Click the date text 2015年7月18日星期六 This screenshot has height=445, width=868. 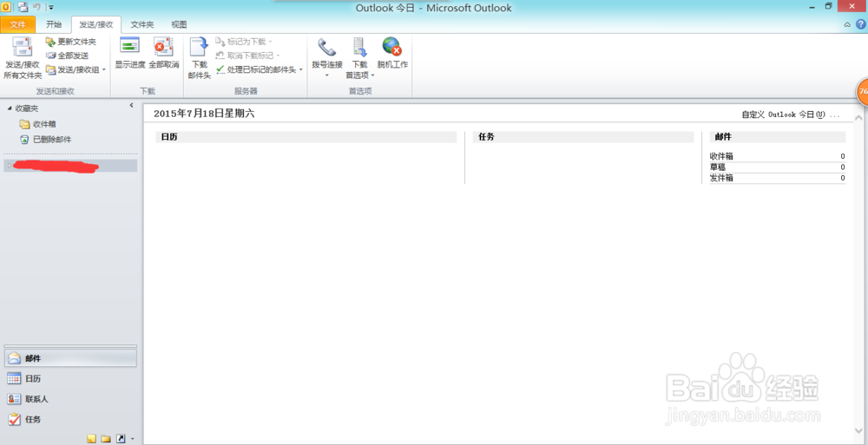click(x=204, y=114)
